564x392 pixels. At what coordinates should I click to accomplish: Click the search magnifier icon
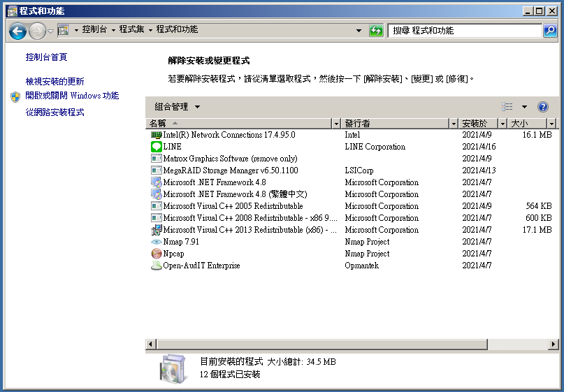click(550, 31)
